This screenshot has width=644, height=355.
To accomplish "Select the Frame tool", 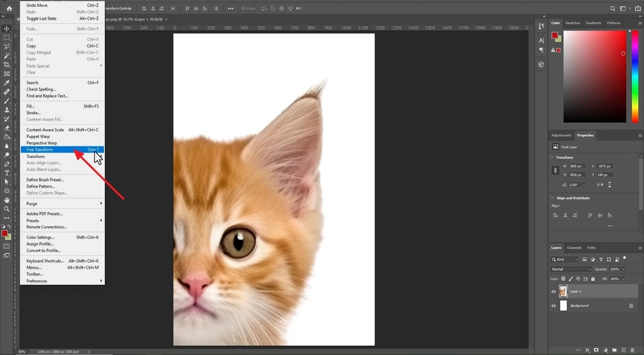I will (7, 74).
